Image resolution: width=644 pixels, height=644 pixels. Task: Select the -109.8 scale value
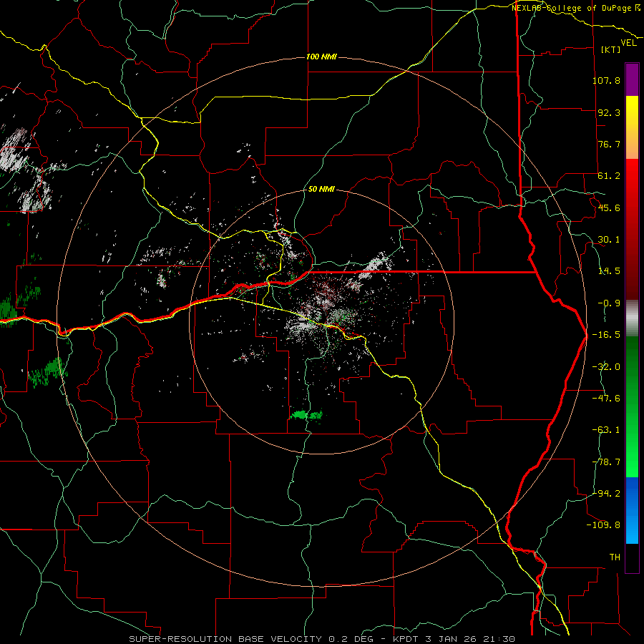coord(603,525)
